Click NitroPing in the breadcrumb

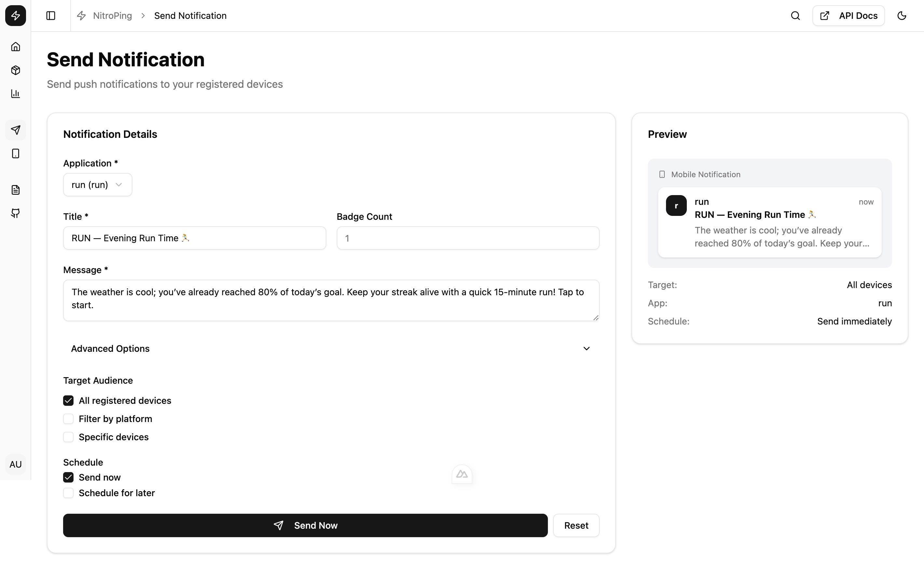[x=113, y=15]
